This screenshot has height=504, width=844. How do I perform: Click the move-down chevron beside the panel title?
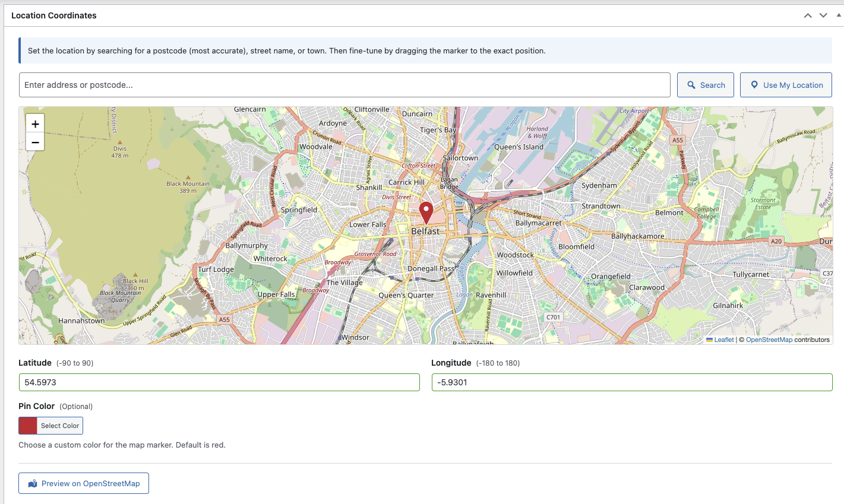[823, 15]
